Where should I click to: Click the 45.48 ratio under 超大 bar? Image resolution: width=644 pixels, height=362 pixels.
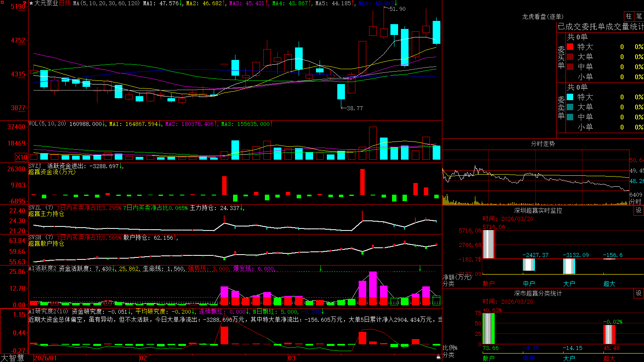tap(611, 348)
